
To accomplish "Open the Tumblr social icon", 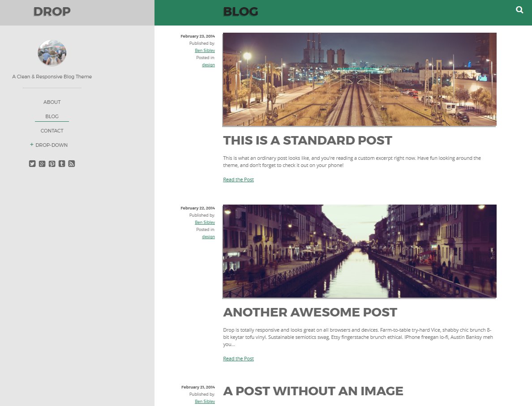I will 62,164.
